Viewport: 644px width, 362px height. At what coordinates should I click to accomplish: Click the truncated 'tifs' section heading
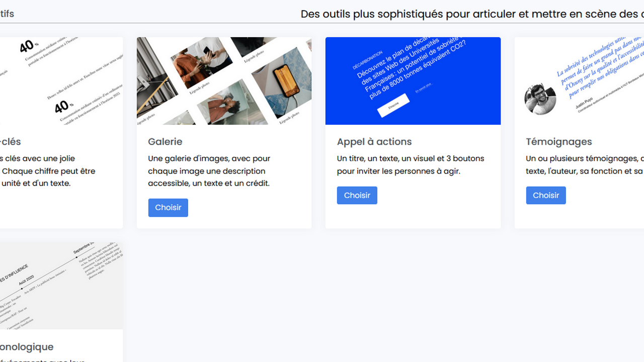(7, 14)
